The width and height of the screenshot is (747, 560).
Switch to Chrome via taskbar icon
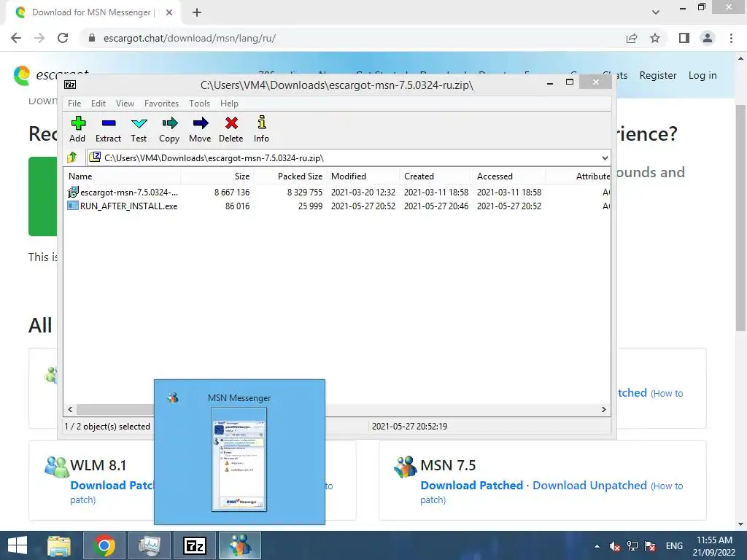(104, 545)
